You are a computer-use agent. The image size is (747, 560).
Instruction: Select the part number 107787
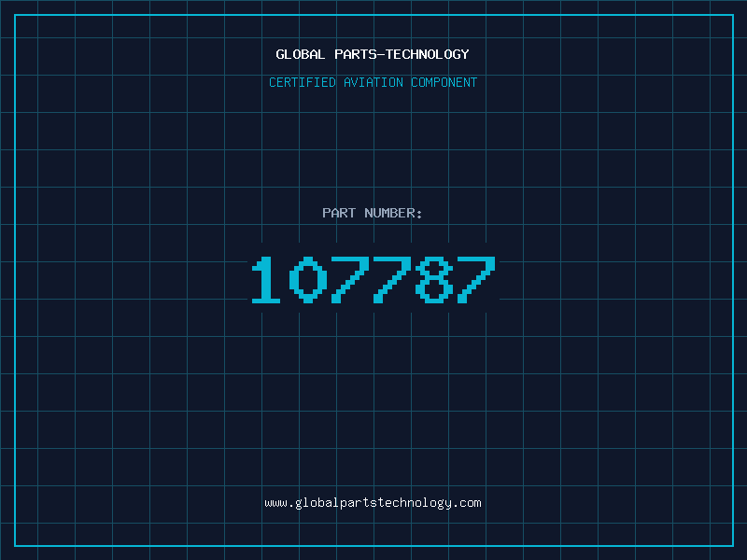point(373,279)
